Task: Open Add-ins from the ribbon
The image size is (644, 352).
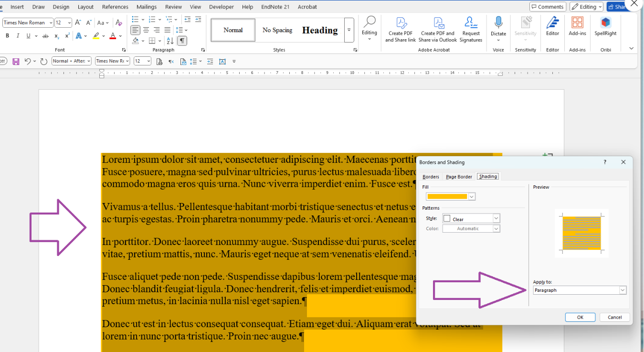Action: pyautogui.click(x=577, y=26)
